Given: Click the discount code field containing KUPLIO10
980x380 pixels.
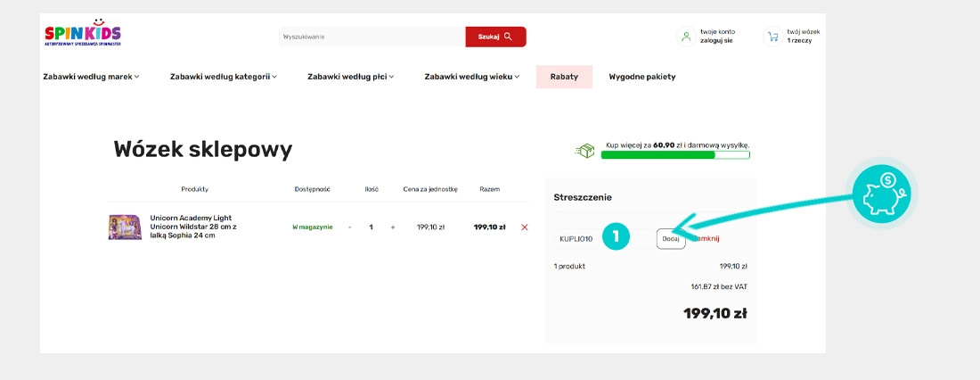Looking at the screenshot, I should pos(603,239).
